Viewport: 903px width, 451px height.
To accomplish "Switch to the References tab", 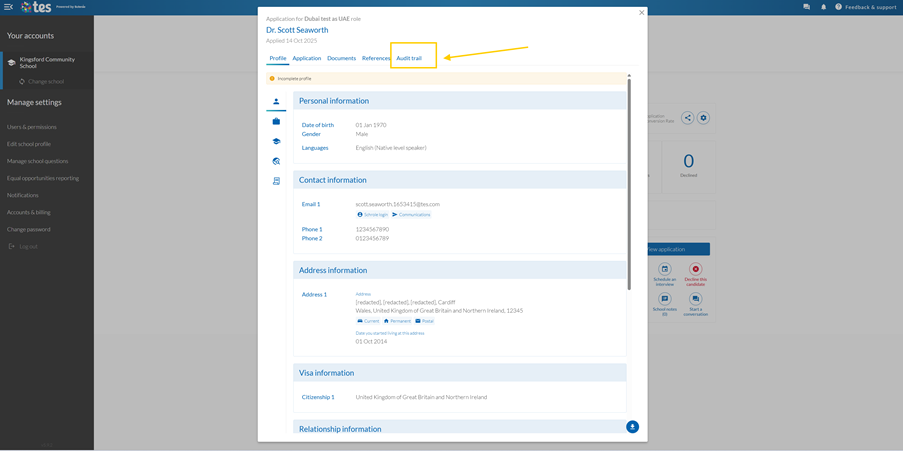I will coord(376,58).
